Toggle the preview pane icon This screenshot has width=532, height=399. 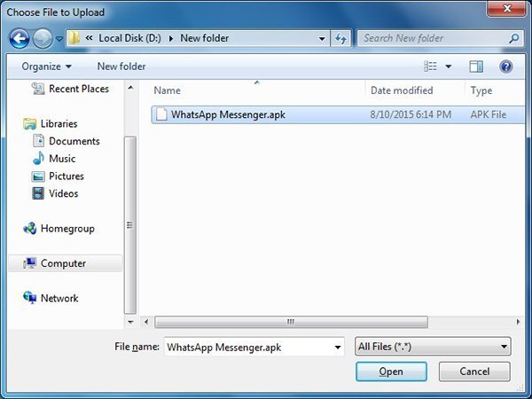[x=476, y=66]
